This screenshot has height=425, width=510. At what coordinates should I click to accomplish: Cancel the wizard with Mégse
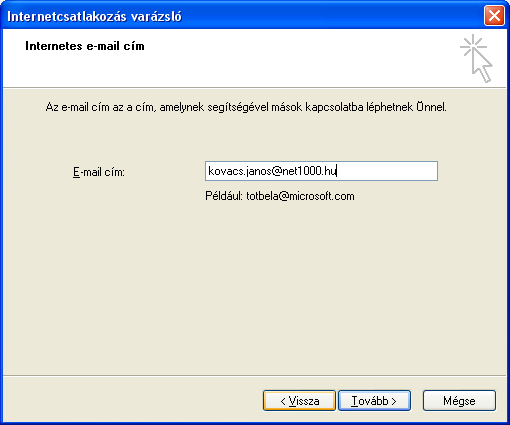[x=459, y=400]
